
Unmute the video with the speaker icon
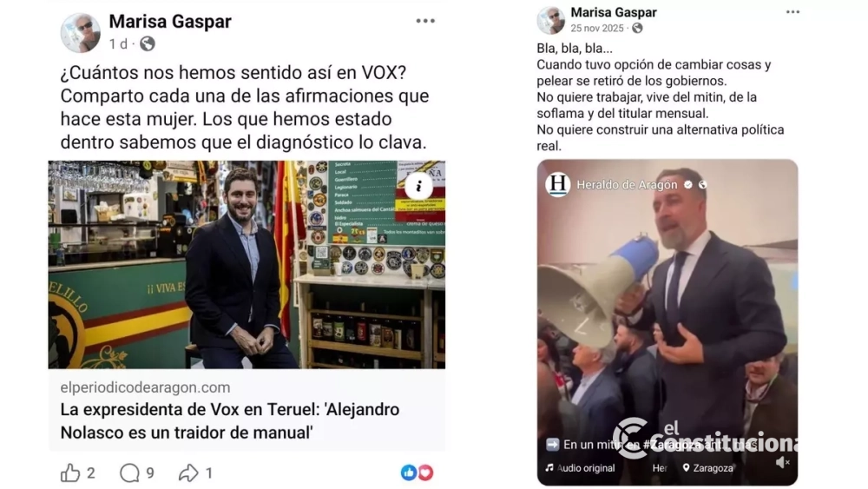782,462
